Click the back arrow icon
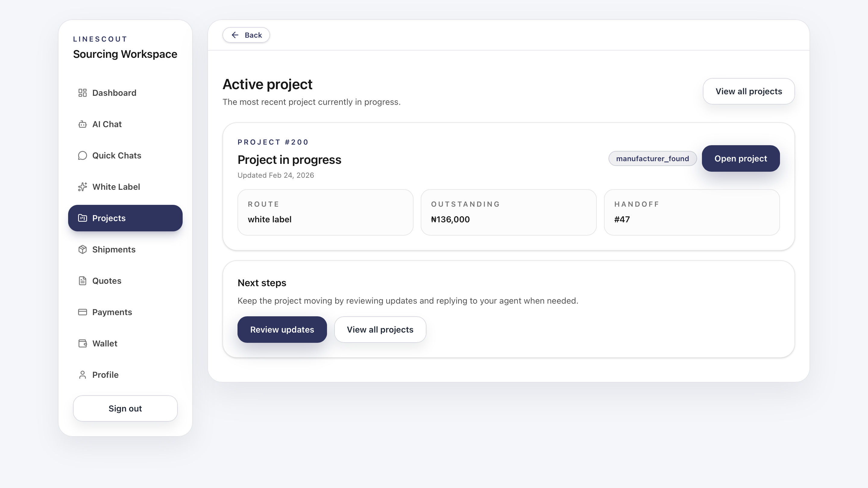 235,35
